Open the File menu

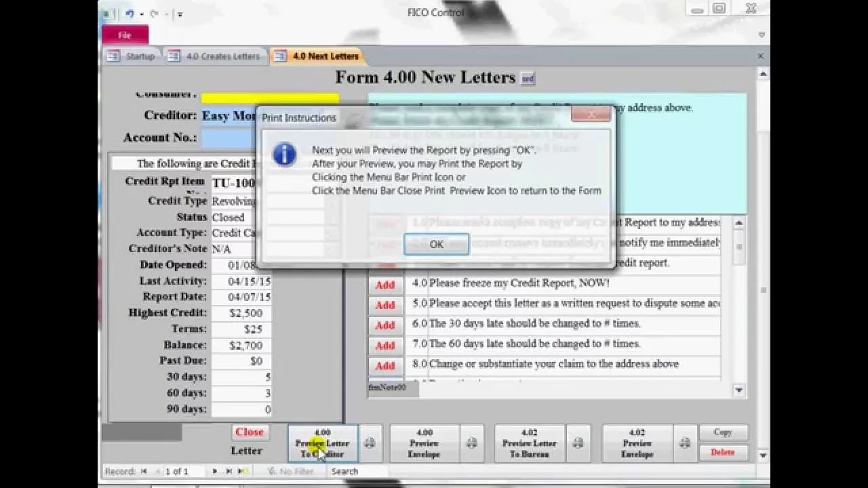pyautogui.click(x=125, y=35)
